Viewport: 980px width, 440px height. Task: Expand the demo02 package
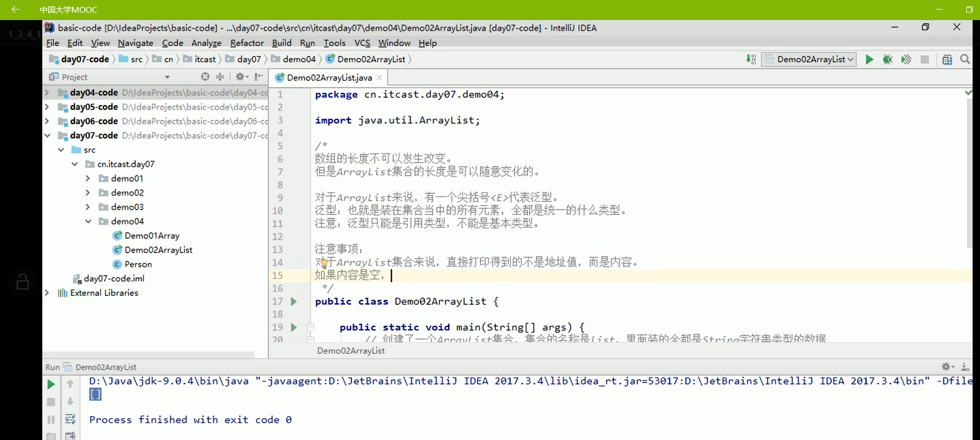coord(88,193)
